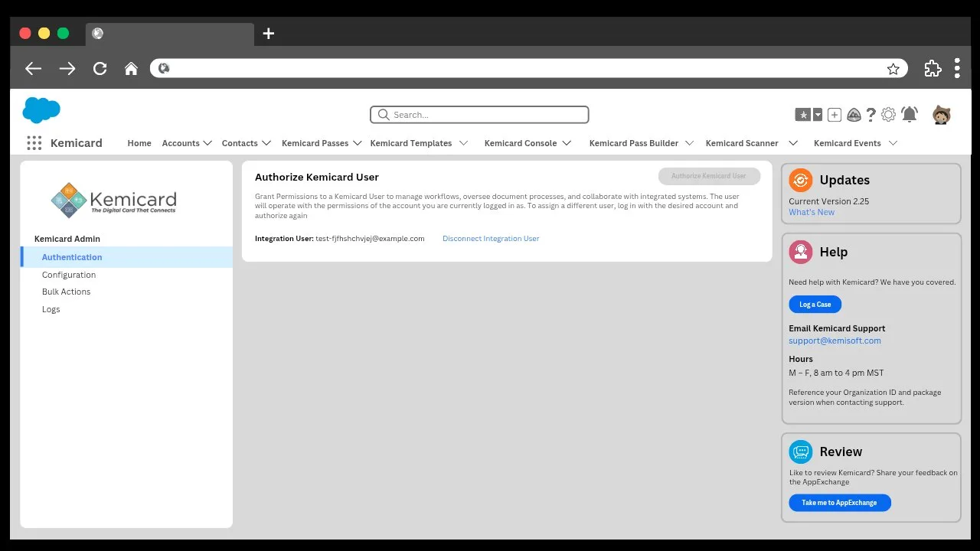This screenshot has height=551, width=980.
Task: Open the Notifications bell
Action: click(x=910, y=115)
